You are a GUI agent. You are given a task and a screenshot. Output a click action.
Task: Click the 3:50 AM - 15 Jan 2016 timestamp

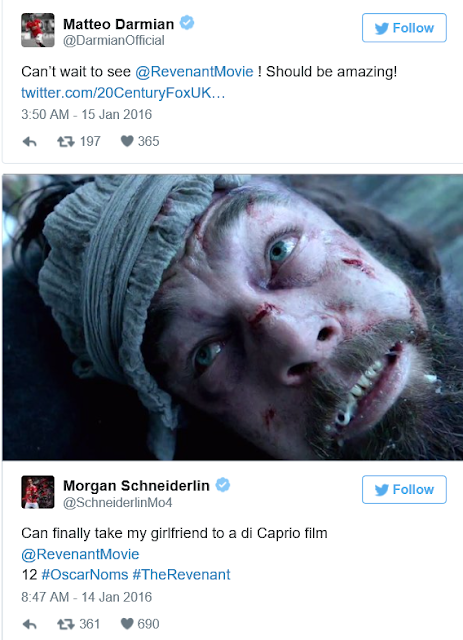(x=87, y=114)
